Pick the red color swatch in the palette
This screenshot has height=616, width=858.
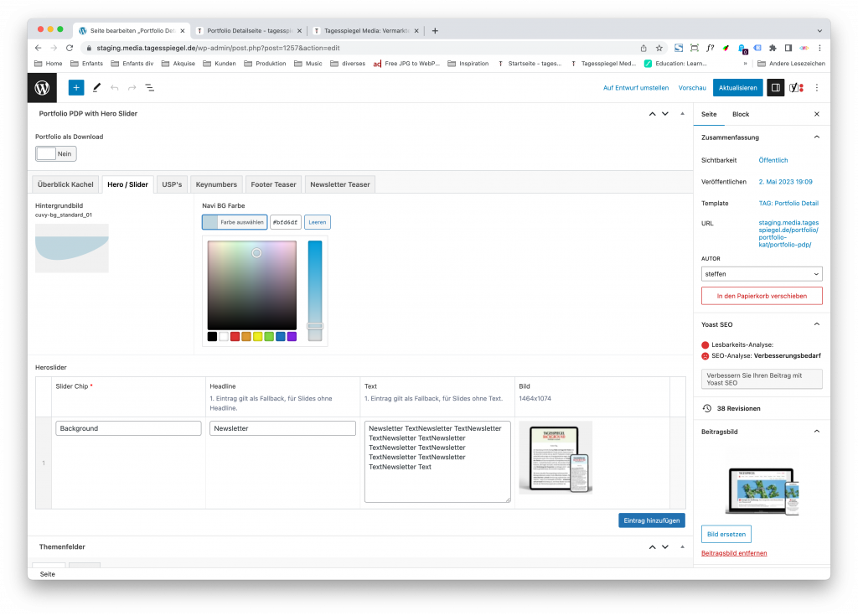(235, 337)
